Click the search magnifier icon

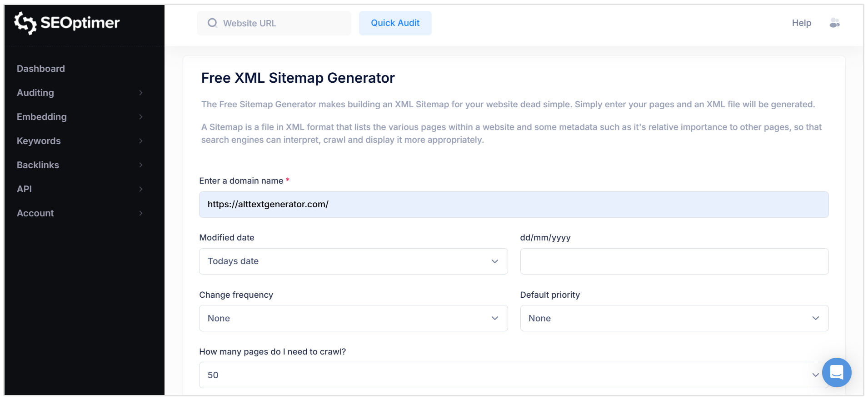pos(212,23)
